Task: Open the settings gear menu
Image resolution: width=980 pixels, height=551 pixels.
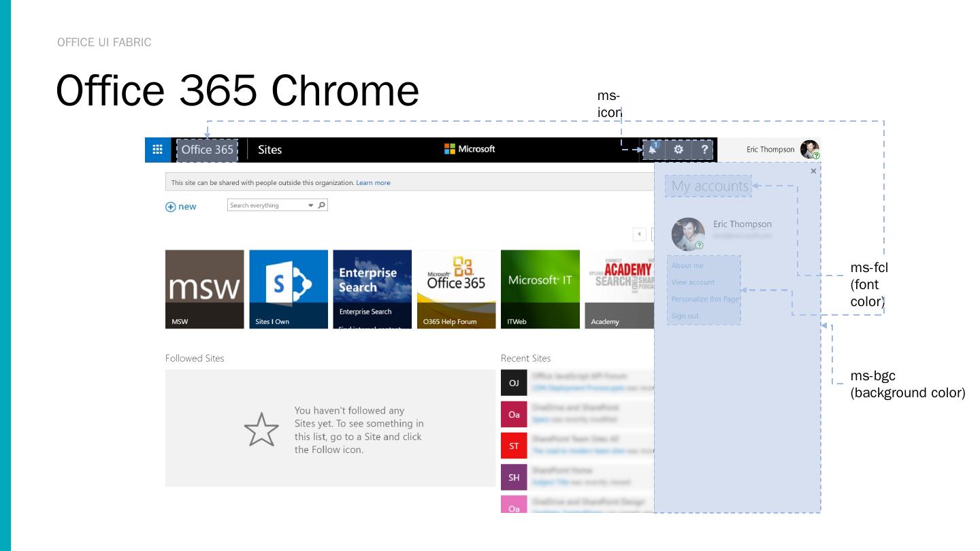Action: pyautogui.click(x=679, y=150)
